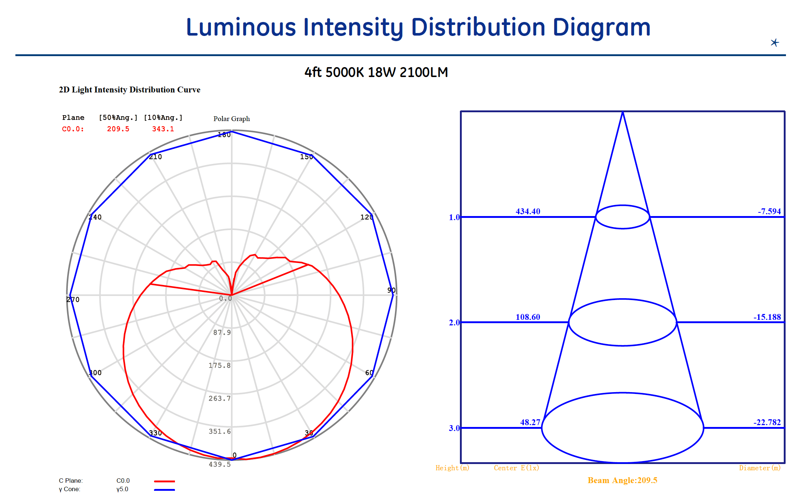
Task: Click the small star icon at top right
Action: click(x=775, y=43)
